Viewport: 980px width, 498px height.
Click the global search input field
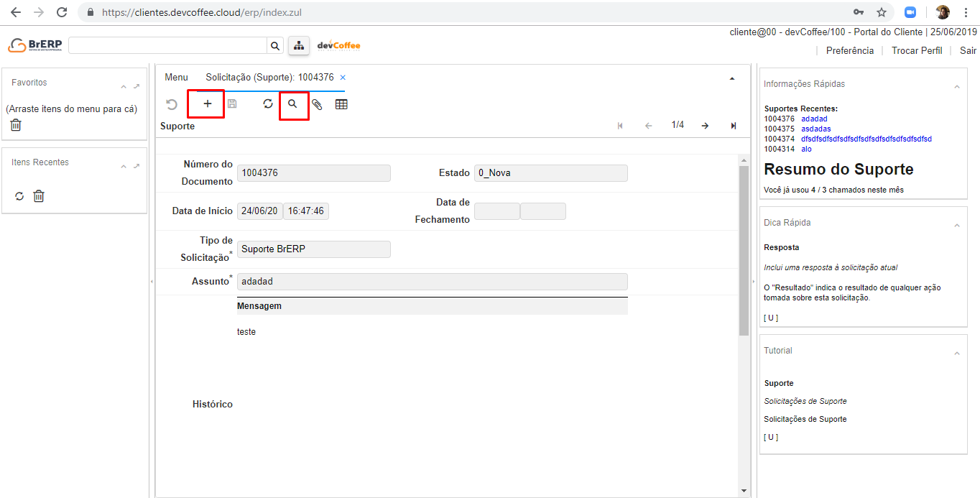click(x=167, y=46)
